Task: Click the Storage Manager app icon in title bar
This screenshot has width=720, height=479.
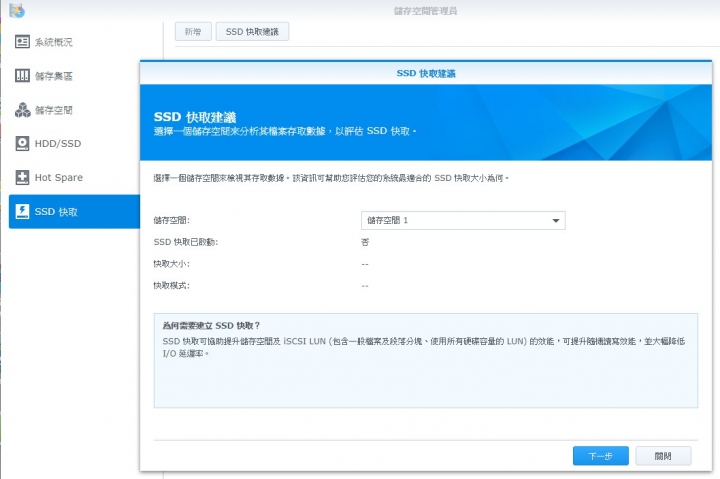Action: click(x=17, y=10)
